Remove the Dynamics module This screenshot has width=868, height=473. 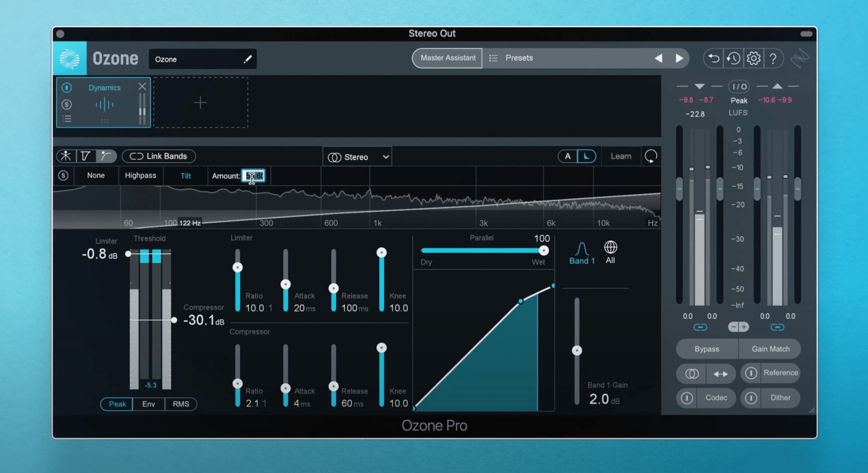pyautogui.click(x=142, y=86)
